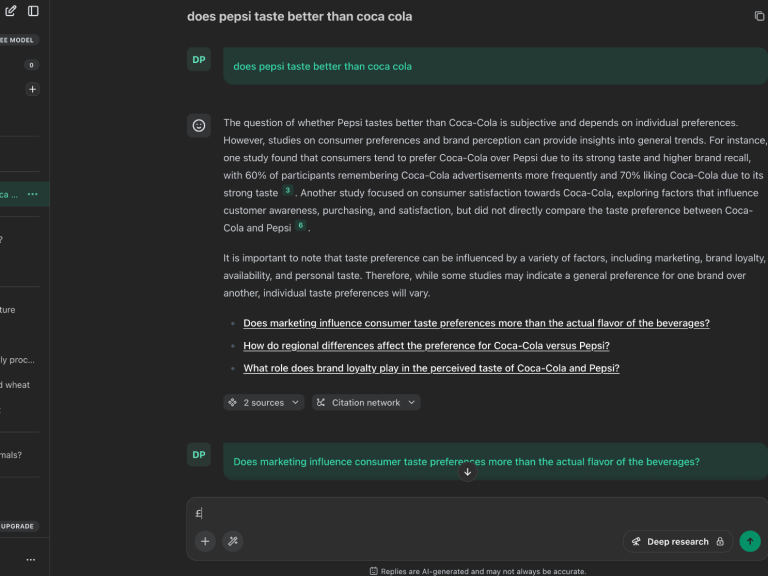Open citation reference 3 in the answer

[288, 190]
